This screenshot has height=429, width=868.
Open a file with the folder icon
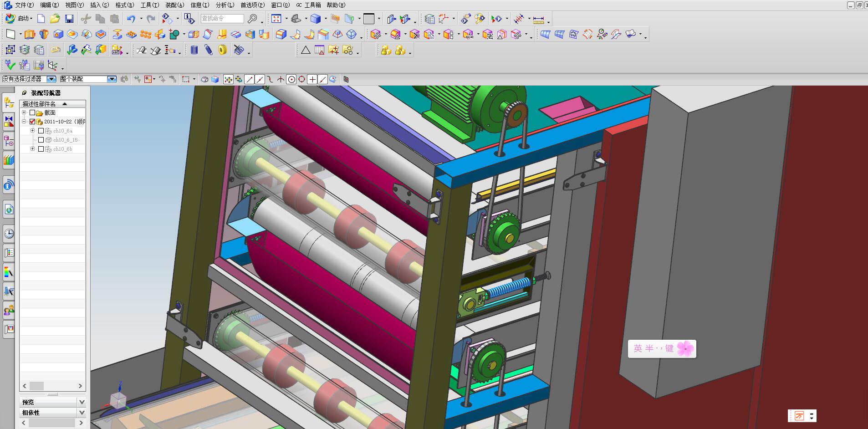point(55,19)
